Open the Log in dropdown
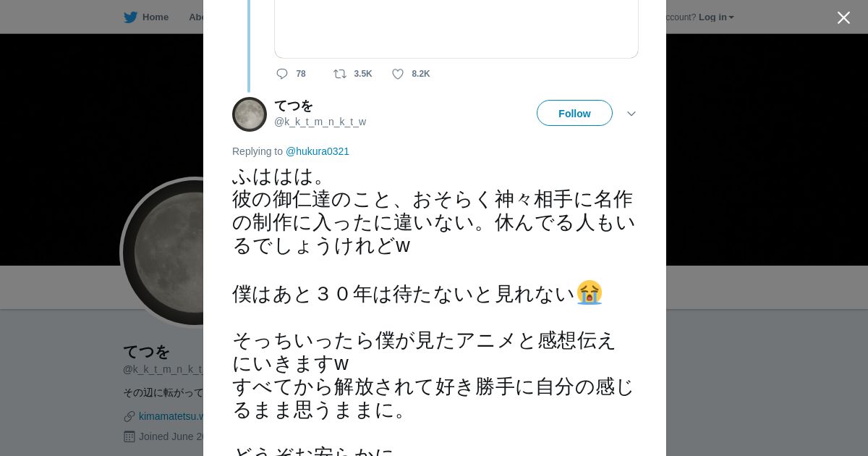The height and width of the screenshot is (456, 868). tap(716, 17)
